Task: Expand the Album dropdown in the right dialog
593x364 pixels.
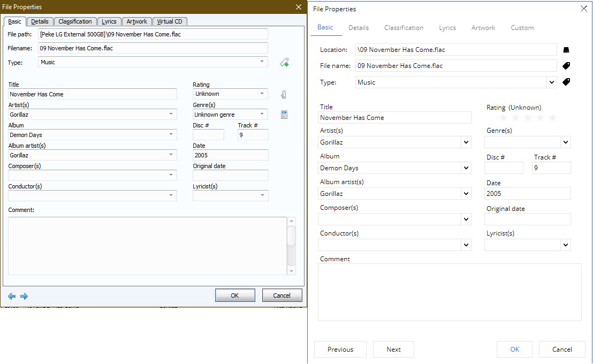Action: (466, 168)
